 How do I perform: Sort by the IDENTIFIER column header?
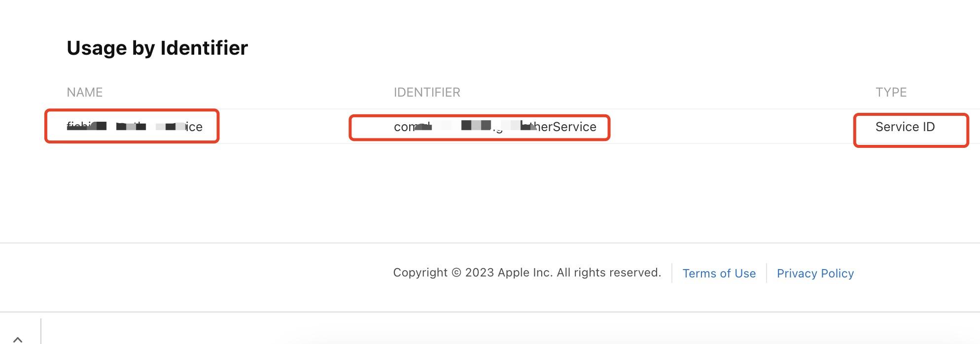427,92
